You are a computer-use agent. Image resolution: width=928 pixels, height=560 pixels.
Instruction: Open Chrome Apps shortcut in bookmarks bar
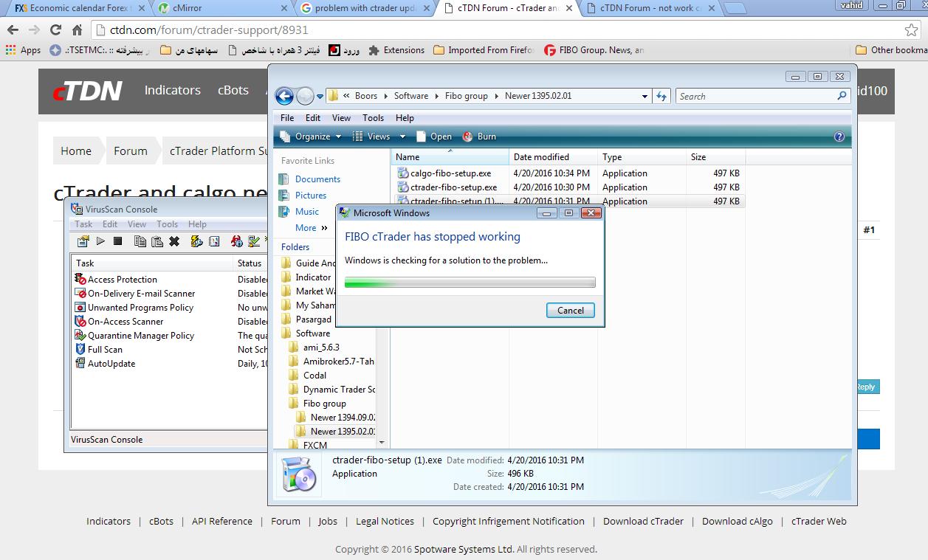(24, 50)
